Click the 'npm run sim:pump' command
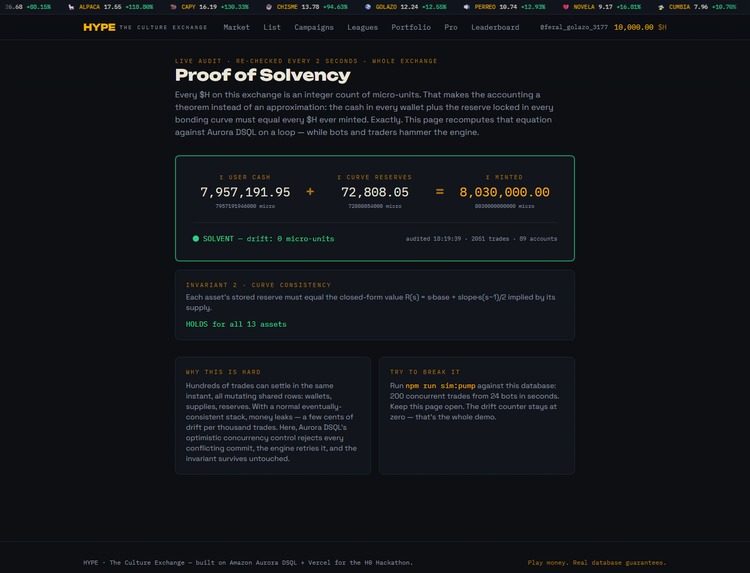Viewport: 750px width, 573px height. [x=440, y=386]
